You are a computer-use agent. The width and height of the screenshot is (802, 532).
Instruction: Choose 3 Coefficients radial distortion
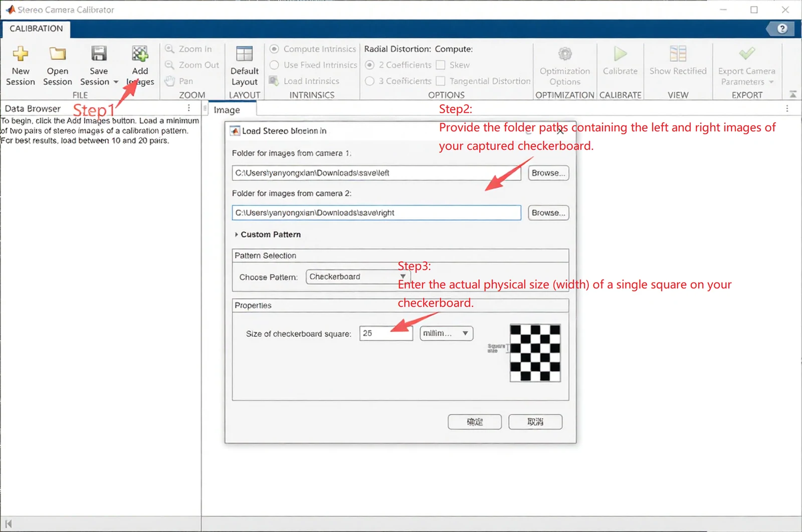point(370,81)
